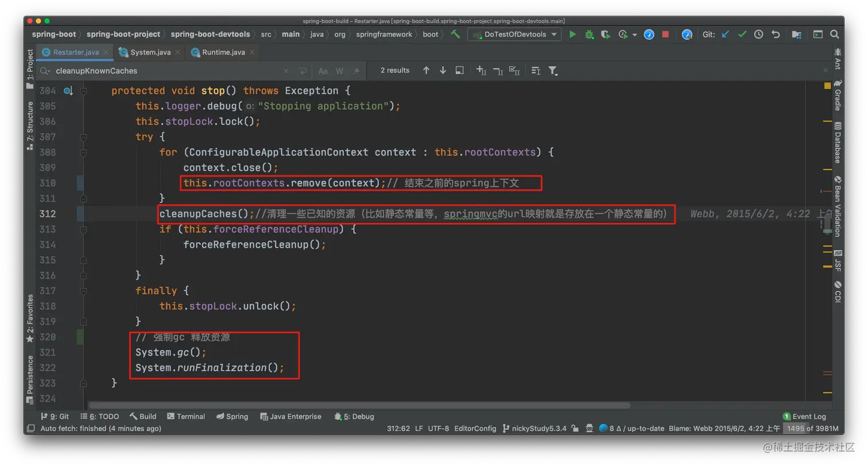Viewport: 868px width, 466px height.
Task: Open the search filter funnel dropdown
Action: pyautogui.click(x=553, y=71)
